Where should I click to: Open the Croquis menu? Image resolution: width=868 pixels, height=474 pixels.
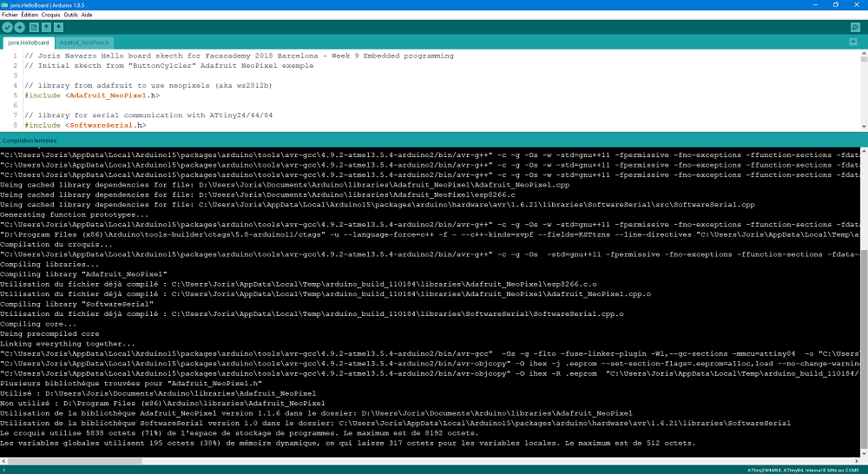[x=51, y=15]
